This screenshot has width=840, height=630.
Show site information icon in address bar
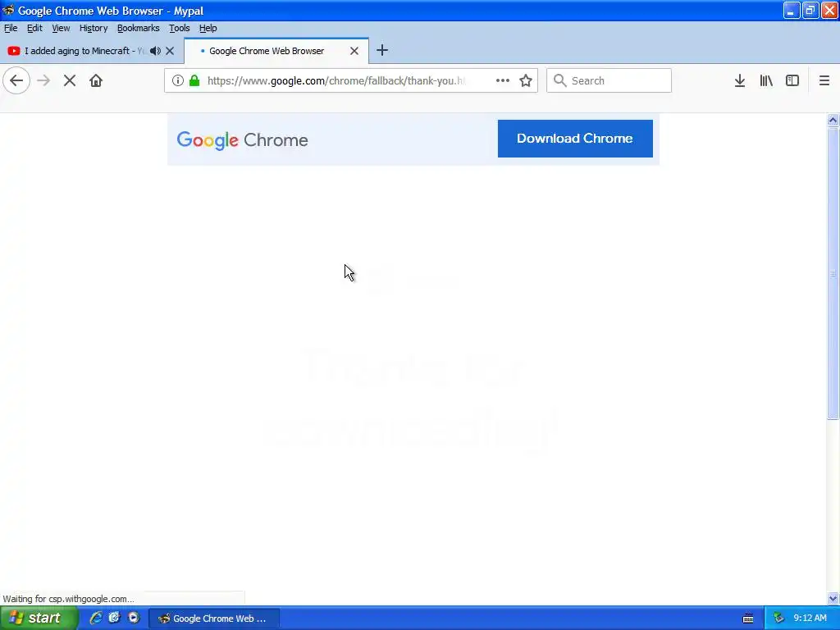pos(178,80)
